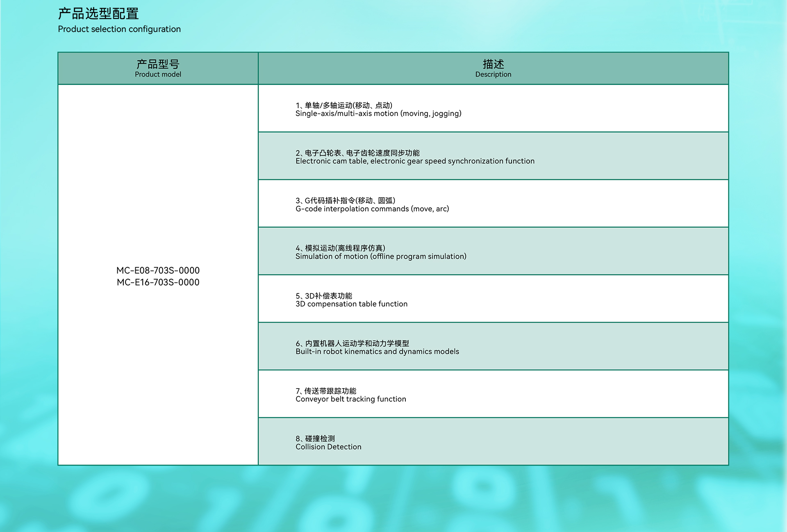This screenshot has height=532, width=787.
Task: Click '7、传送带跟踪功能' text
Action: click(326, 391)
